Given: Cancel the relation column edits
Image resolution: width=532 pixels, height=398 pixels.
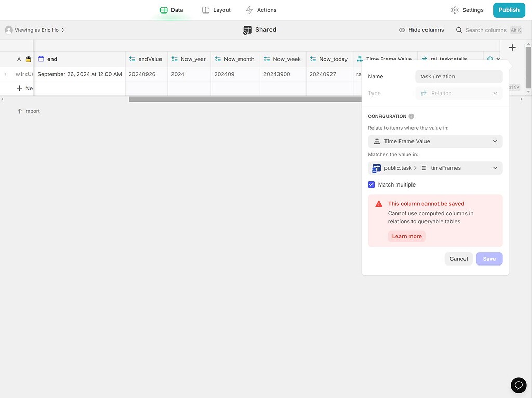Looking at the screenshot, I should [x=458, y=258].
